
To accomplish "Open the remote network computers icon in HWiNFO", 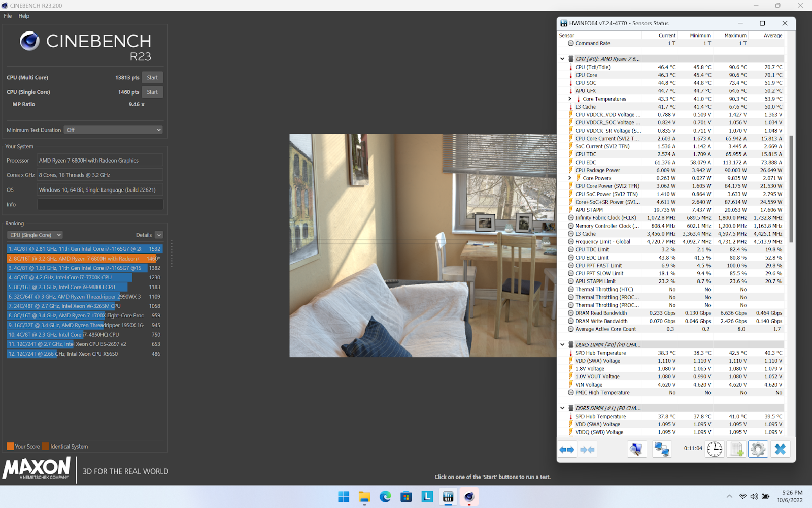I will pyautogui.click(x=662, y=450).
